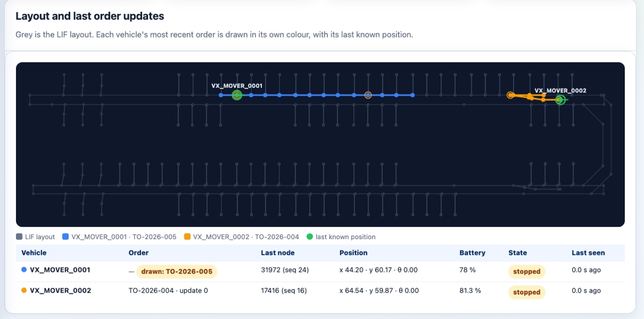Click the grey LIF layout legend swatch
The width and height of the screenshot is (644, 319).
(x=19, y=236)
